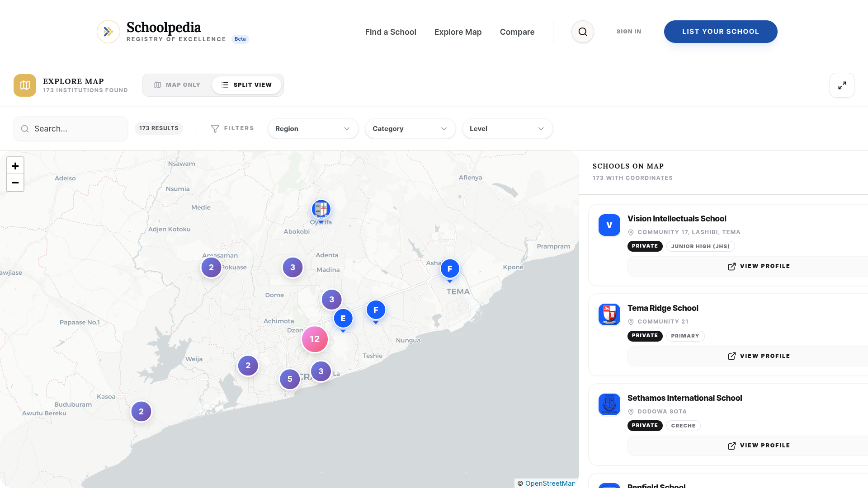Switch to Split View mode
Image resolution: width=868 pixels, height=488 pixels.
coord(246,85)
